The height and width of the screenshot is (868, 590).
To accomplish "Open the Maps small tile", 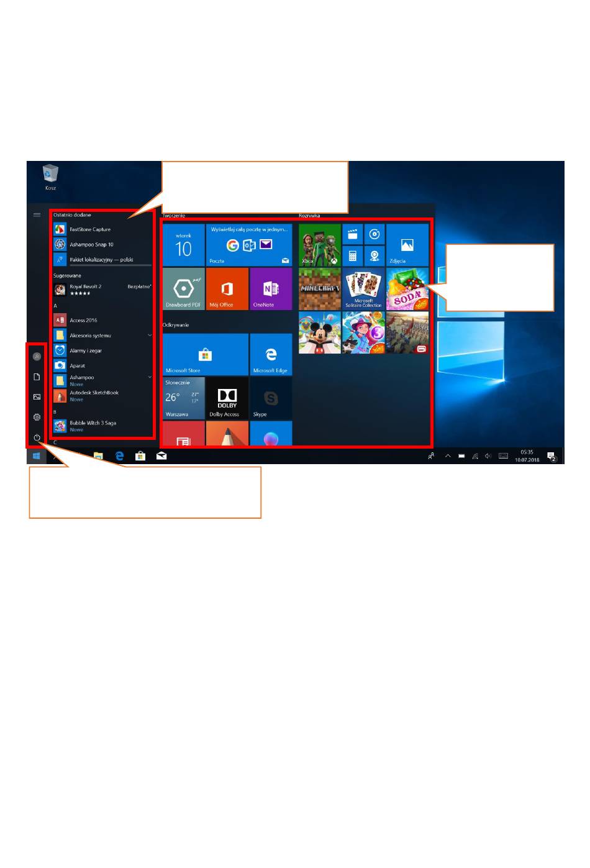I will [x=374, y=256].
